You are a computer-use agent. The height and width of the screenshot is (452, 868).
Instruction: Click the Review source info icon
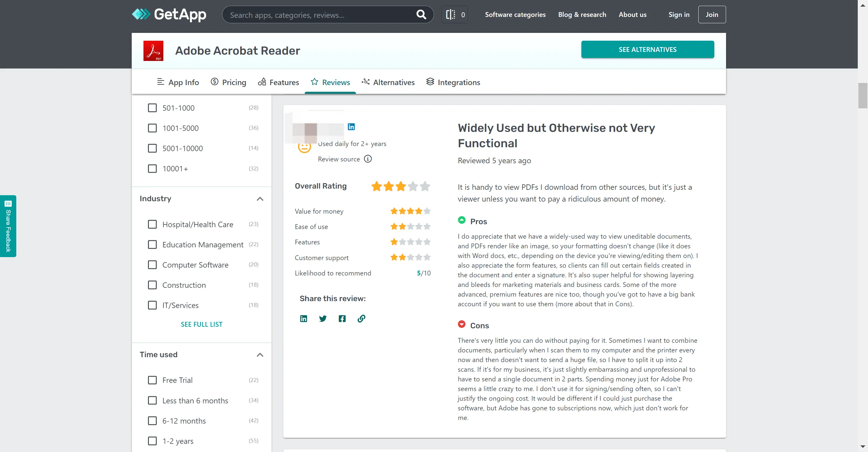click(367, 159)
